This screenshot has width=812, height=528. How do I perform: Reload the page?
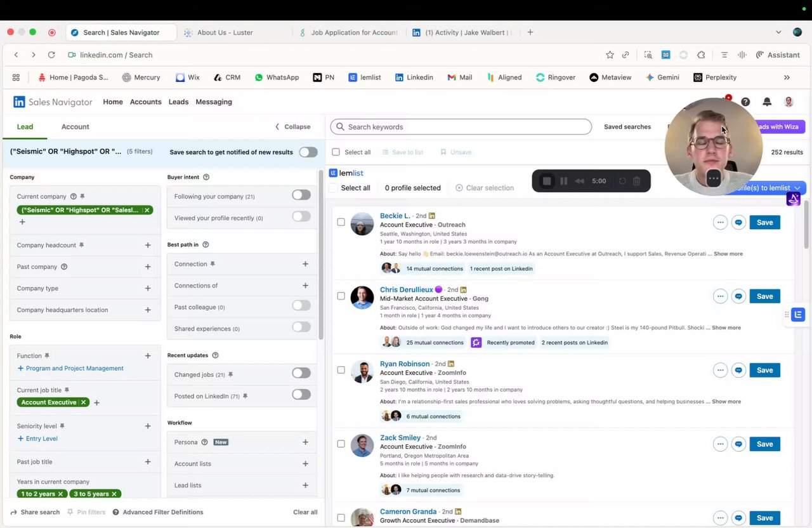point(51,55)
